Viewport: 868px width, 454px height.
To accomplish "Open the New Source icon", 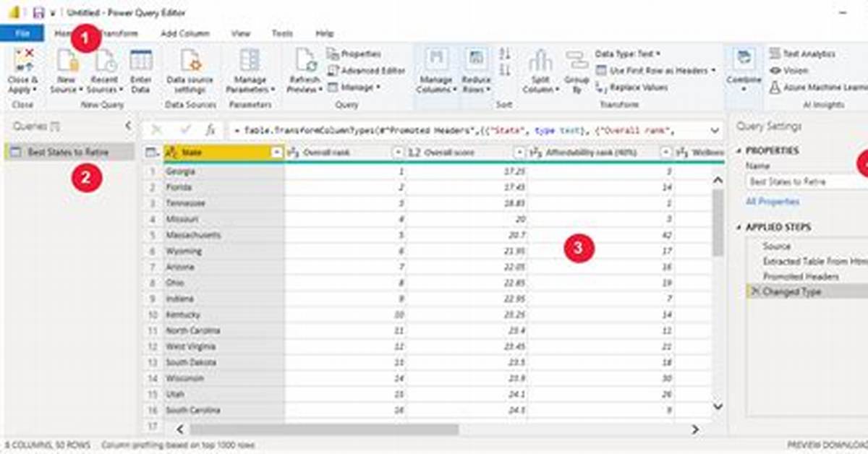I will pyautogui.click(x=67, y=60).
